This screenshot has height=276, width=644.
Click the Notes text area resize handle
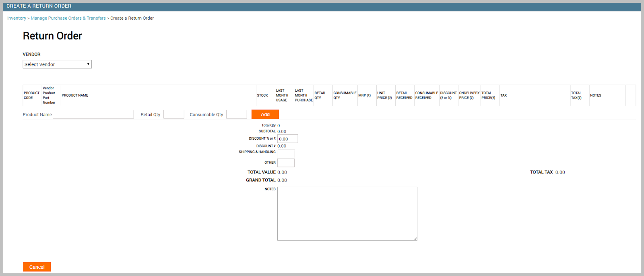coord(415,238)
